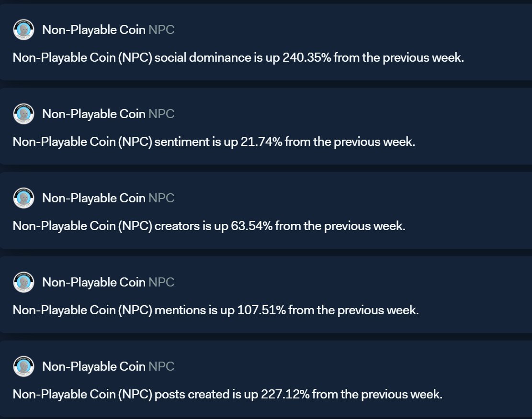
Task: Click coin icon on creators card
Action: point(23,198)
